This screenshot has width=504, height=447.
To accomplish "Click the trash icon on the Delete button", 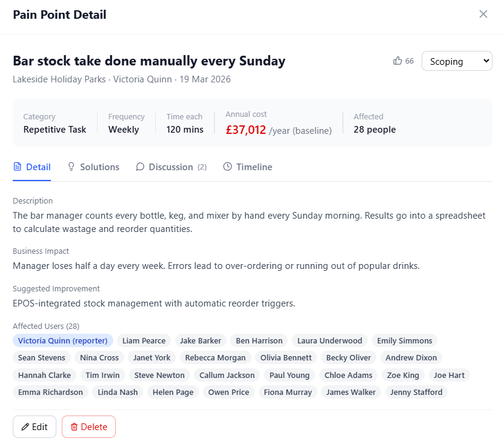I will click(75, 426).
